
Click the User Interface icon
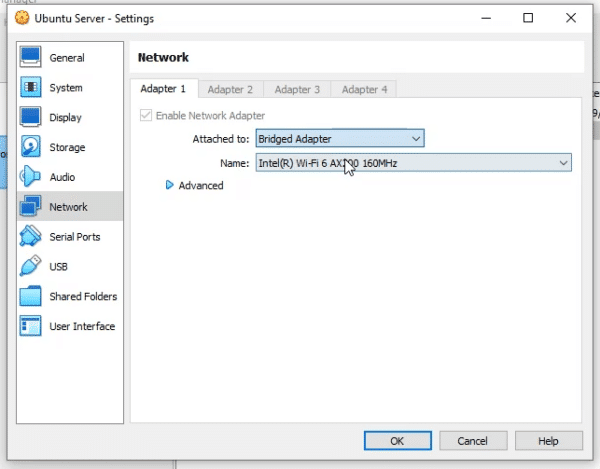[31, 327]
